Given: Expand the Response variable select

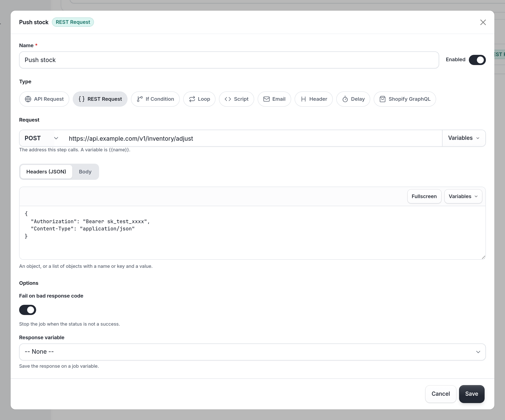Looking at the screenshot, I should pos(252,352).
